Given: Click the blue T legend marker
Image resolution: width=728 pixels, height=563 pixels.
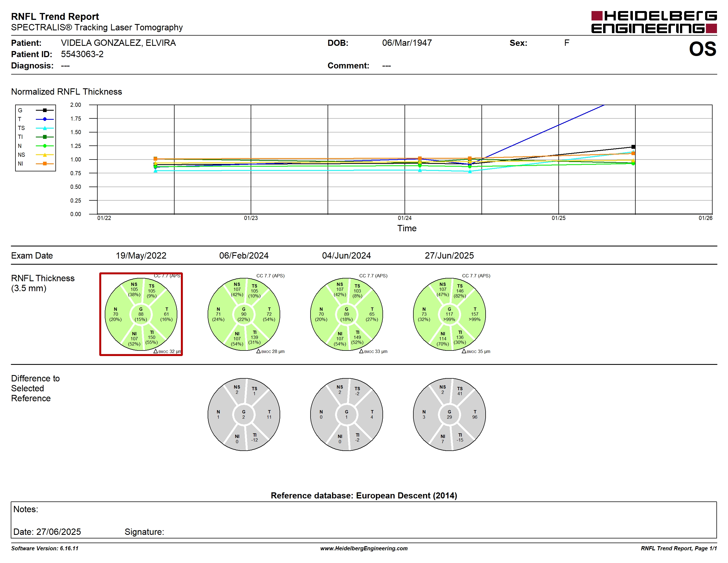Looking at the screenshot, I should click(45, 119).
